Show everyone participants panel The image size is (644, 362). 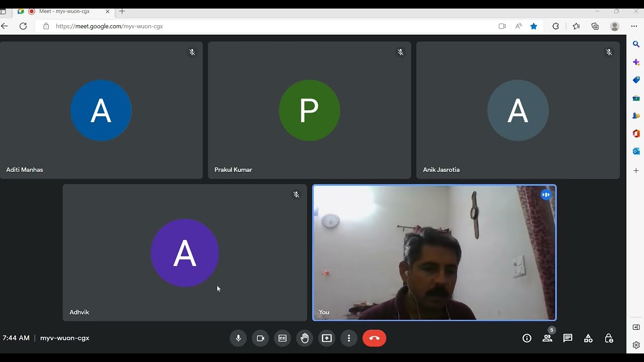coord(547,338)
